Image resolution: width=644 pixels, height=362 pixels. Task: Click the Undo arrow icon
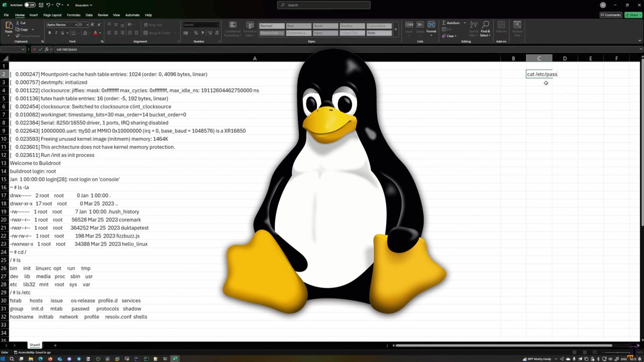coord(49,5)
